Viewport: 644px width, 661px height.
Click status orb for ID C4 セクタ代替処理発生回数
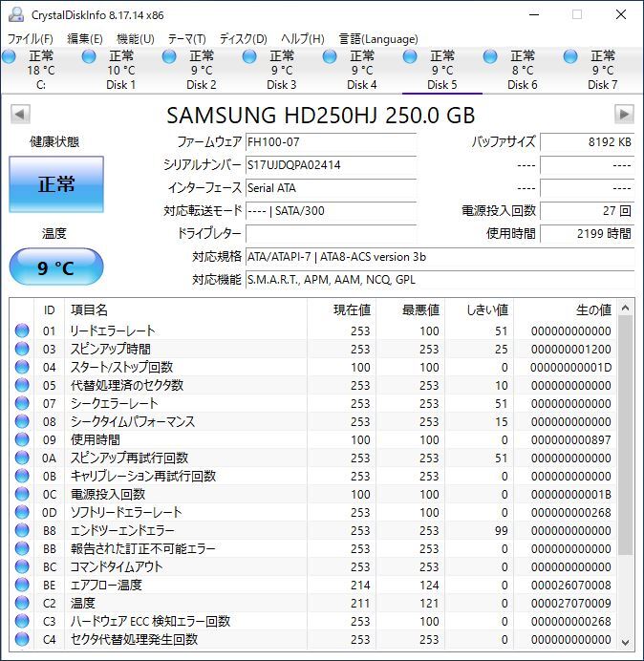pyautogui.click(x=22, y=639)
